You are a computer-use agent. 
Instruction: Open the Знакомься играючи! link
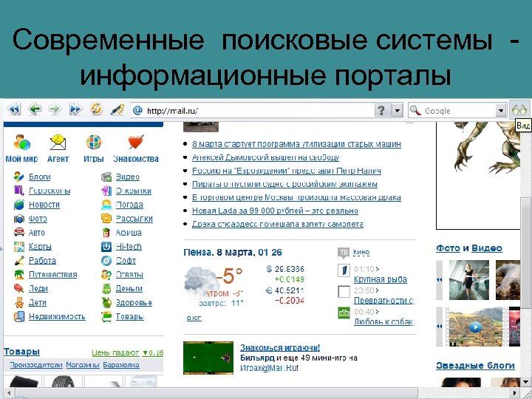[x=280, y=348]
